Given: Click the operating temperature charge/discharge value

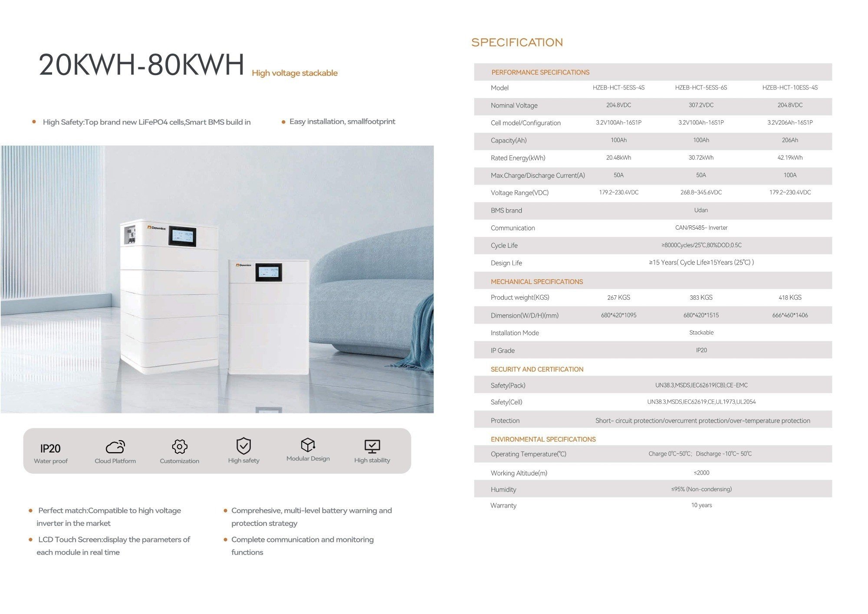Looking at the screenshot, I should tap(700, 454).
